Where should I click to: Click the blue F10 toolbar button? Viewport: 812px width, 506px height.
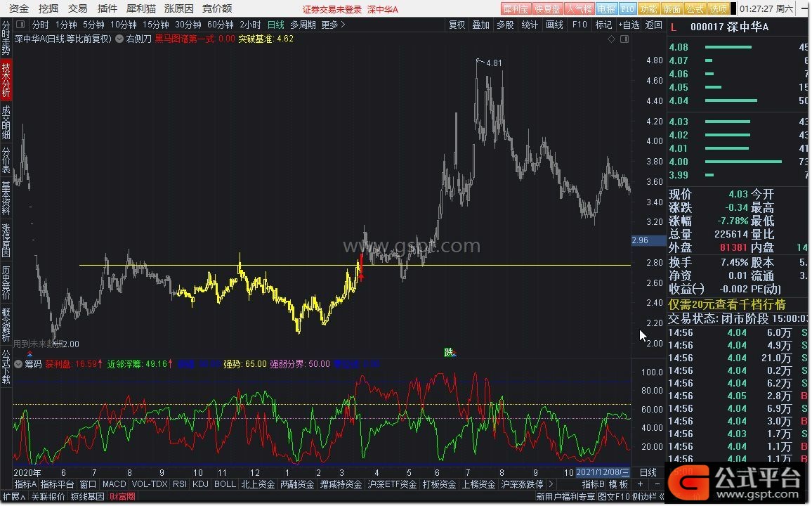tap(627, 9)
